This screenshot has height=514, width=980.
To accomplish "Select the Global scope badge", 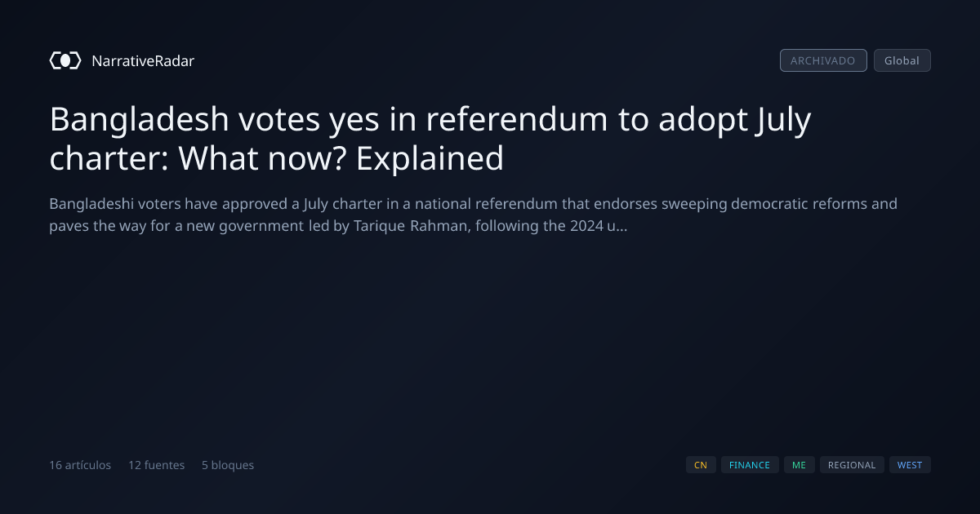I will click(902, 60).
